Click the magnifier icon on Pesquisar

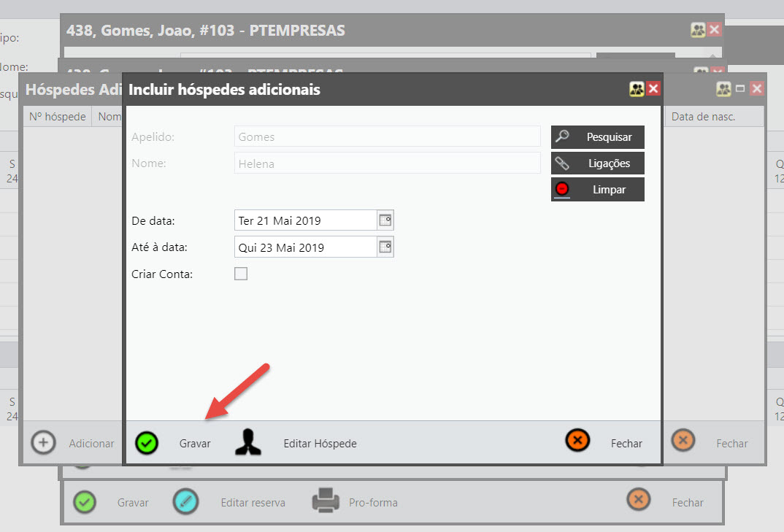pyautogui.click(x=562, y=136)
